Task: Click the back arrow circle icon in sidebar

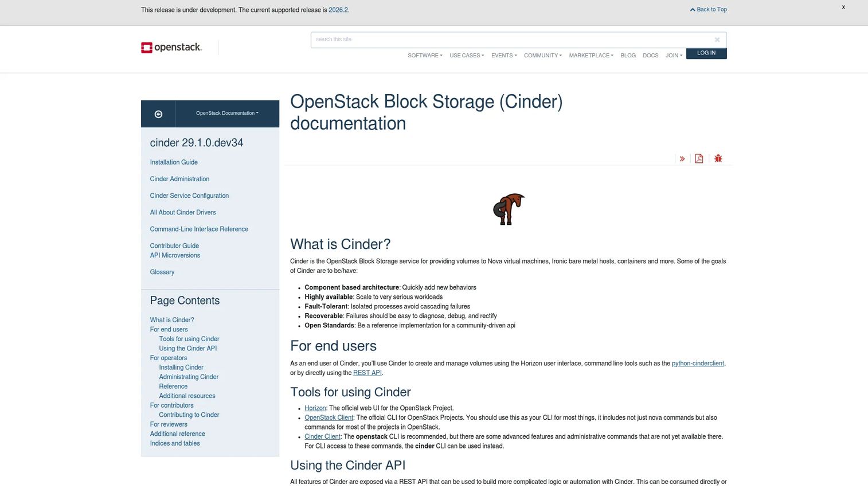Action: click(x=158, y=114)
